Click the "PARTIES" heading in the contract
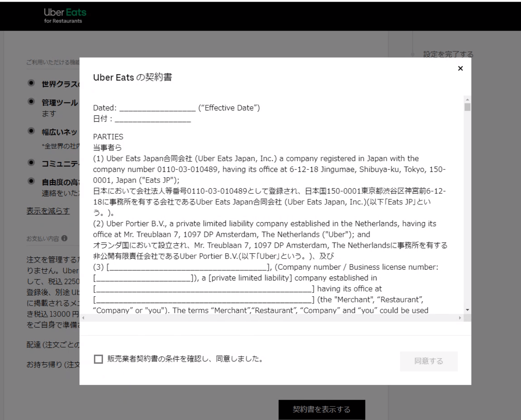This screenshot has height=420, width=521. [108, 137]
